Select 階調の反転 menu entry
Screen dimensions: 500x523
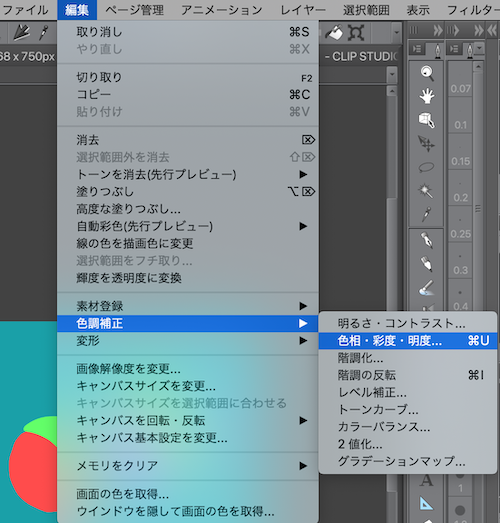pyautogui.click(x=408, y=375)
